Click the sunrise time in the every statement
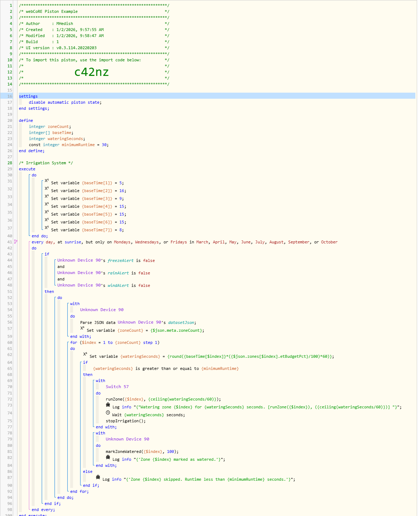The image size is (420, 516). [x=73, y=242]
